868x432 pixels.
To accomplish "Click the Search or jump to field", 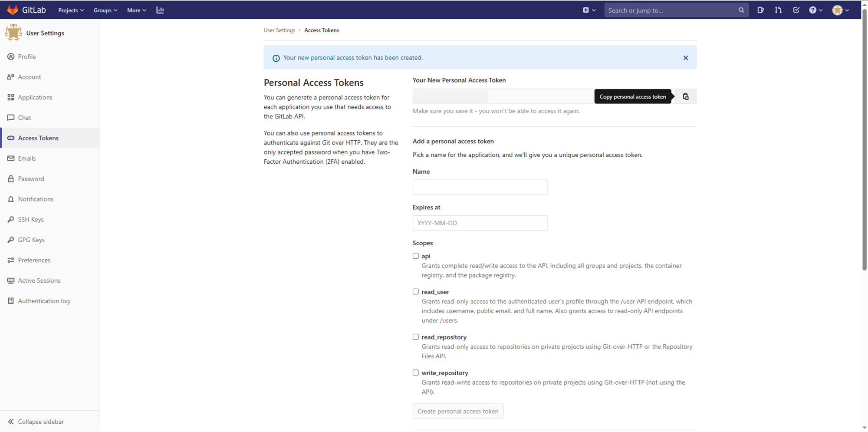I will (x=677, y=10).
